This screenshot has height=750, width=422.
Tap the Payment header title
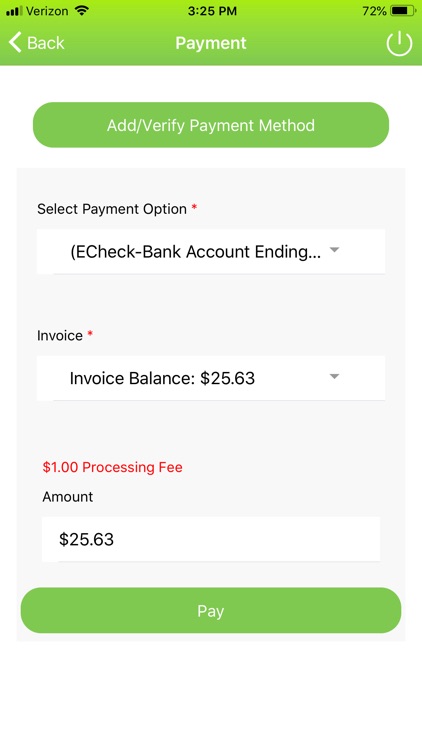tap(211, 43)
